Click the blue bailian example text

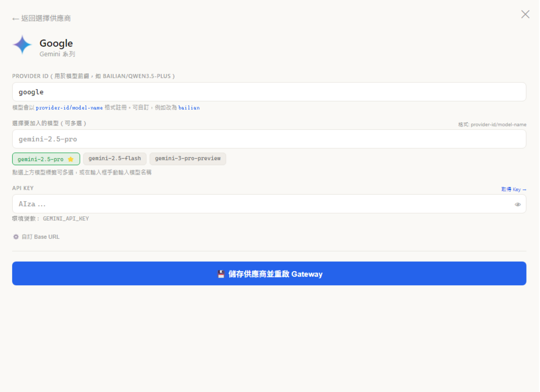pyautogui.click(x=189, y=108)
